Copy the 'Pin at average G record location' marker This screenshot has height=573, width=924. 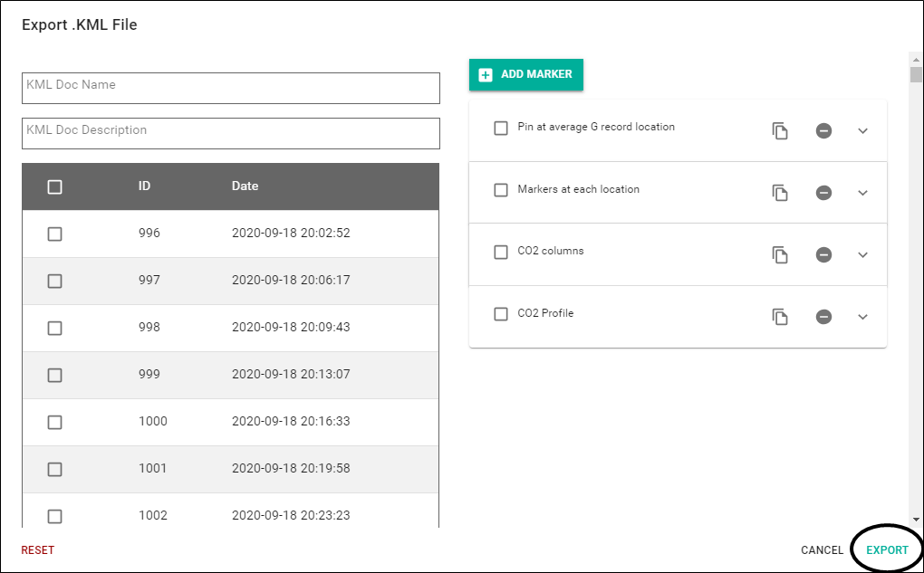coord(780,130)
